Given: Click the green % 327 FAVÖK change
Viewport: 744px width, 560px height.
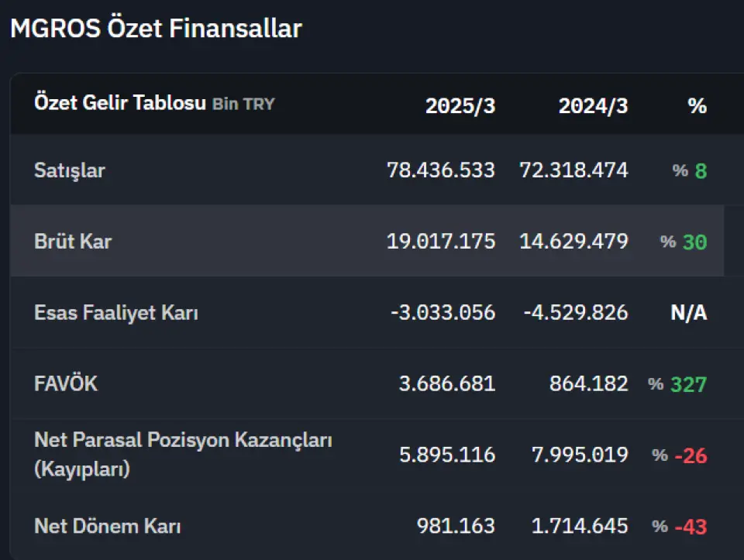Looking at the screenshot, I should click(x=677, y=384).
